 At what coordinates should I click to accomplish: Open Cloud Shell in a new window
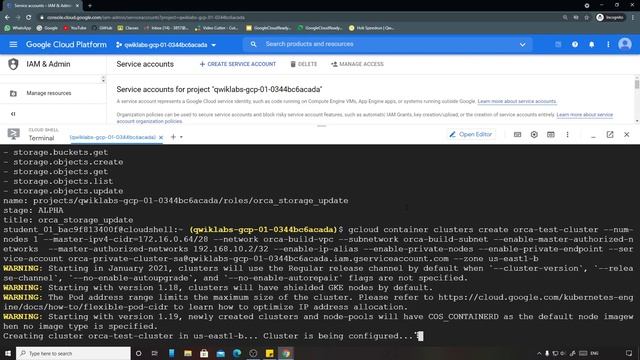pos(610,134)
